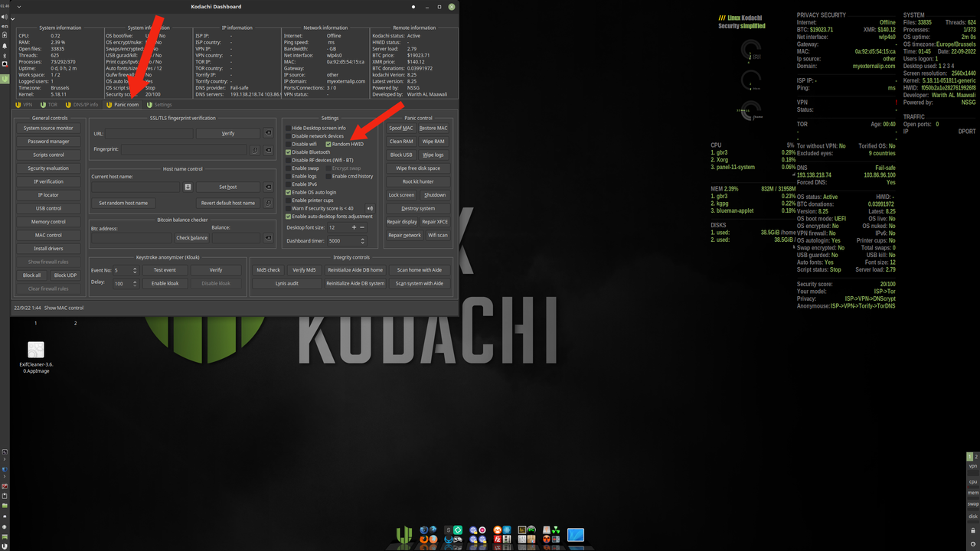Click copy icon beside Revert default host name

[269, 203]
